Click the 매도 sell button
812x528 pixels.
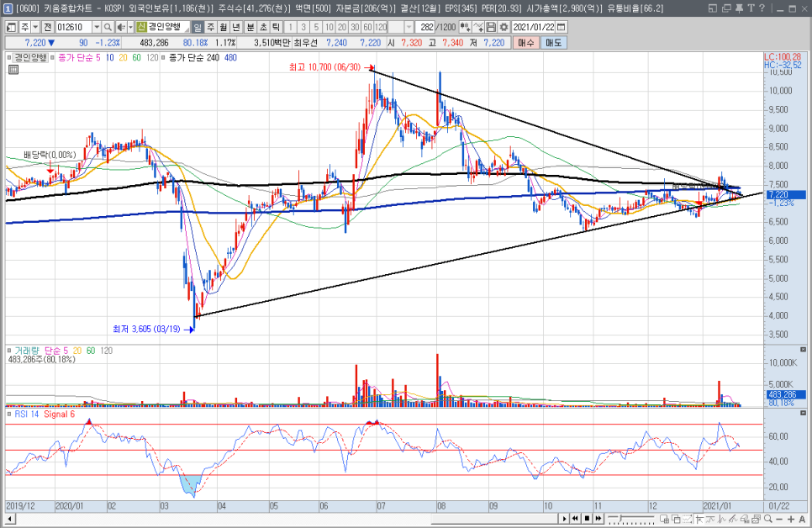pyautogui.click(x=554, y=43)
